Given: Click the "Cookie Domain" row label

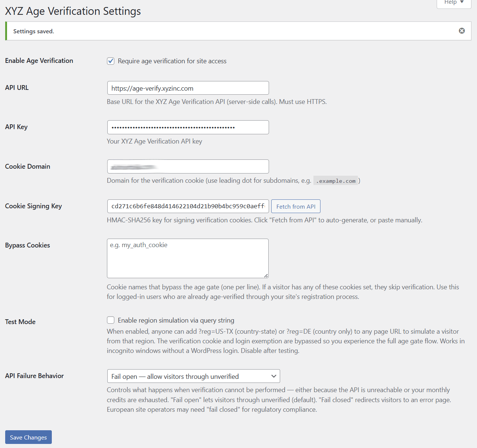Looking at the screenshot, I should click(28, 166).
